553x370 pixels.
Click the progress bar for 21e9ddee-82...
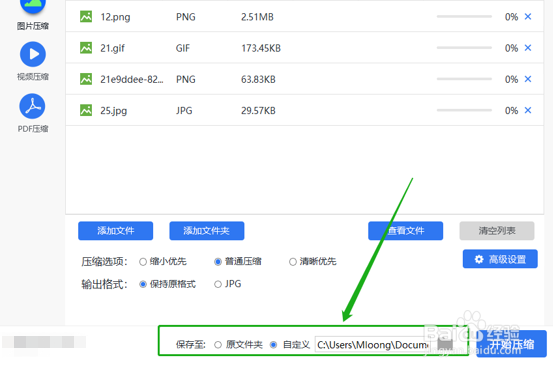[464, 79]
